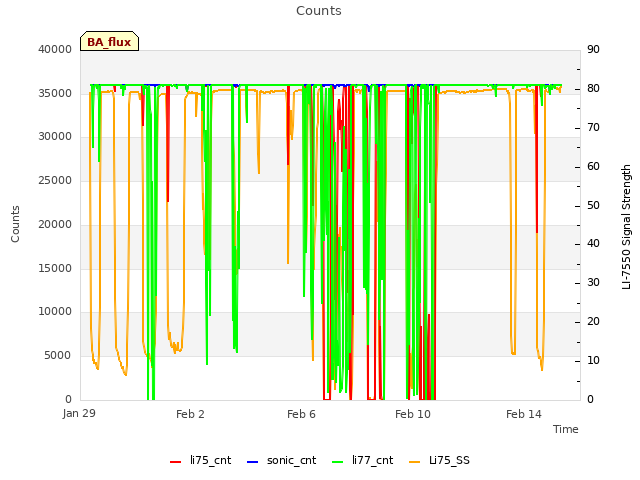This screenshot has height=480, width=640.
Task: Click the '50' right axis label
Action: (593, 205)
